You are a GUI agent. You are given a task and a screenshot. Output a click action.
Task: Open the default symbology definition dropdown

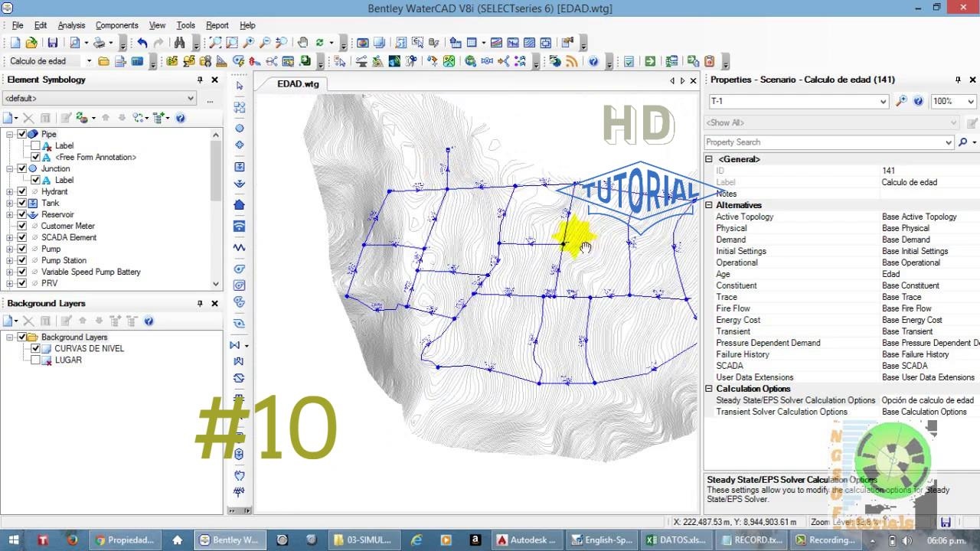(x=191, y=98)
